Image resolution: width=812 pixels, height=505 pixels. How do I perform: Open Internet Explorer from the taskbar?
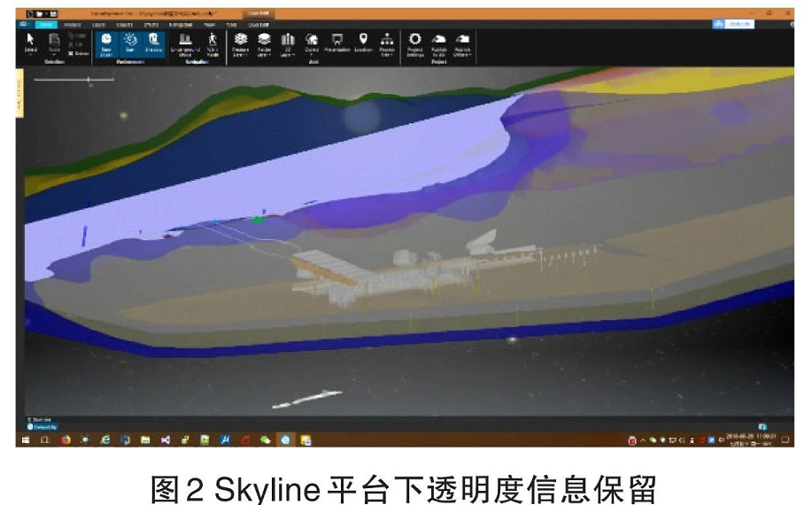[105, 440]
